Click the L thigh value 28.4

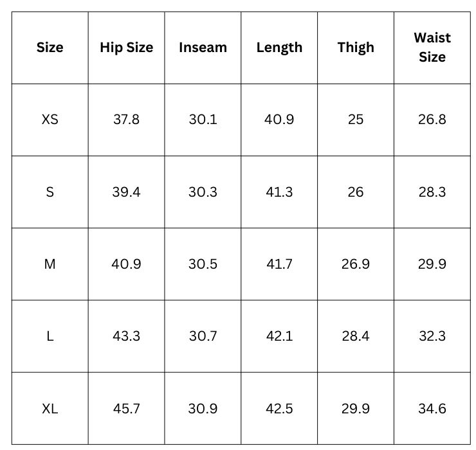click(356, 336)
